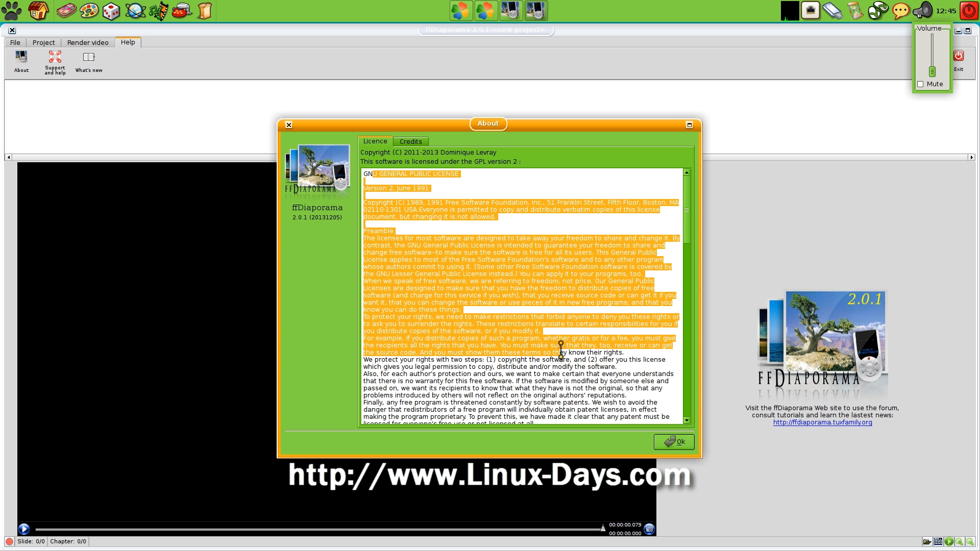Switch to second ffDiaporama taskbar entry

[535, 11]
